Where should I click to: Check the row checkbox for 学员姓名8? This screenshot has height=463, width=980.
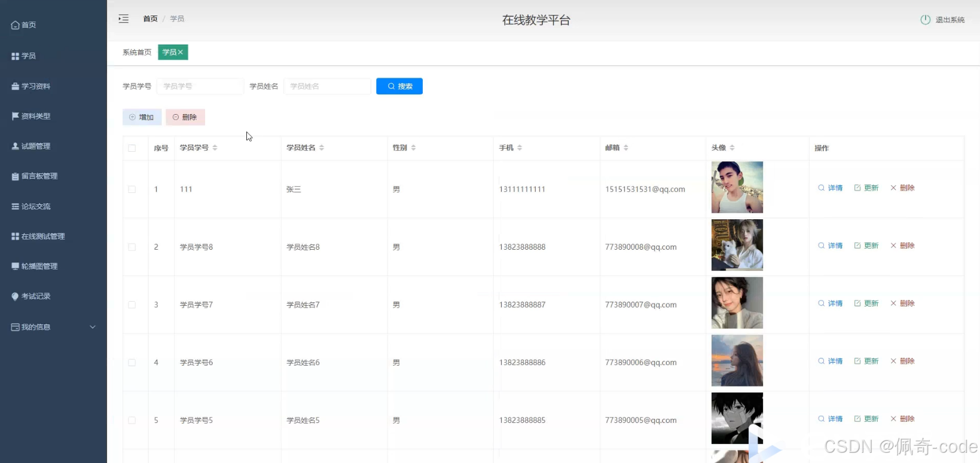tap(132, 247)
